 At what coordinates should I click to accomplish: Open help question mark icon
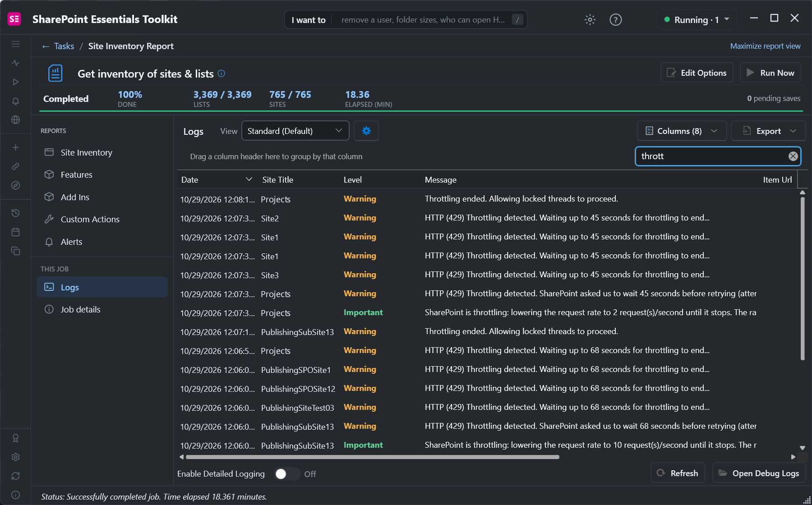(x=615, y=19)
